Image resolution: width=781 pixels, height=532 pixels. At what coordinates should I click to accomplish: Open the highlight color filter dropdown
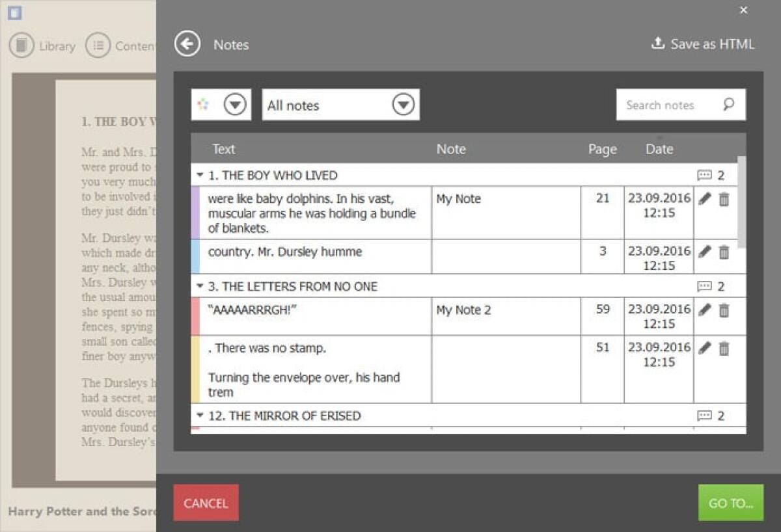coord(234,104)
